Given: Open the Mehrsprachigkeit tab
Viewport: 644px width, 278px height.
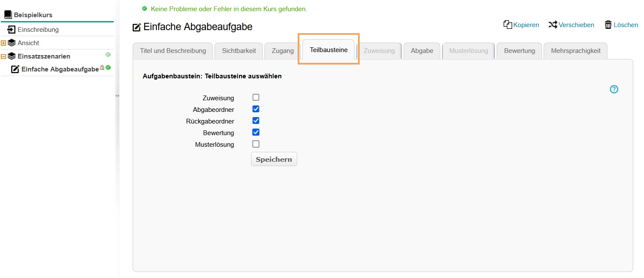Looking at the screenshot, I should (x=576, y=51).
